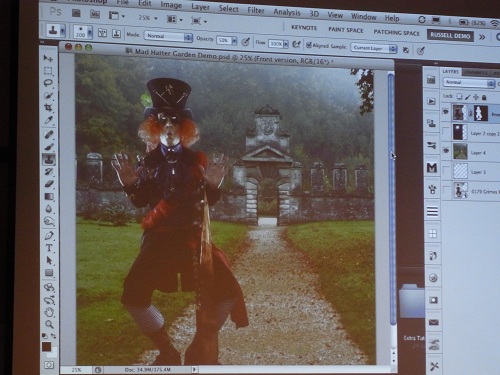This screenshot has width=500, height=375.
Task: Select the Crop tool
Action: tap(48, 108)
